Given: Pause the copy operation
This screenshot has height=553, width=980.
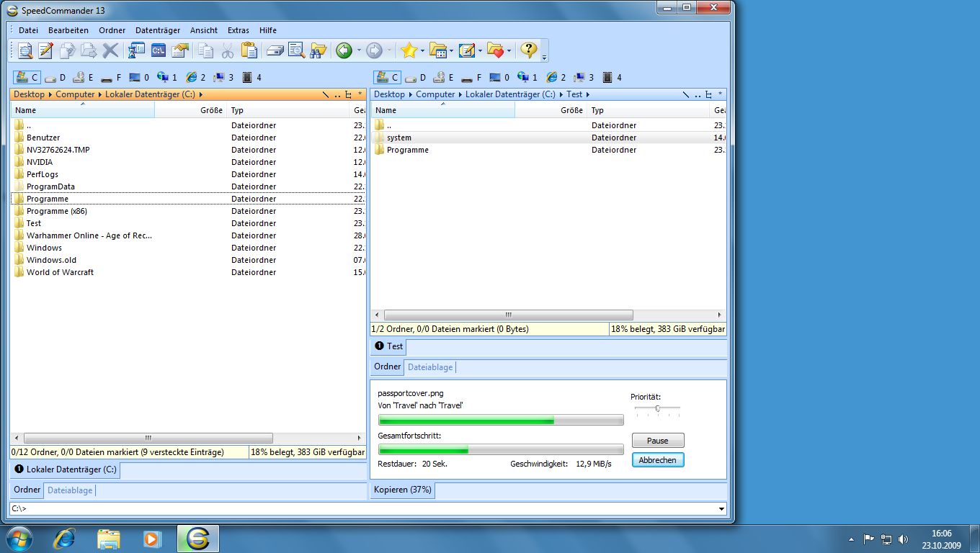Looking at the screenshot, I should coord(658,441).
